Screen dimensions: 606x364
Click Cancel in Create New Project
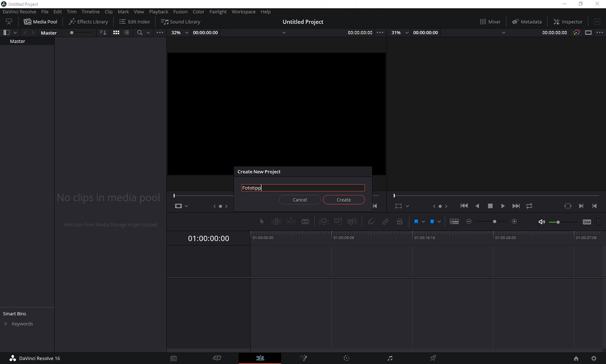[300, 200]
